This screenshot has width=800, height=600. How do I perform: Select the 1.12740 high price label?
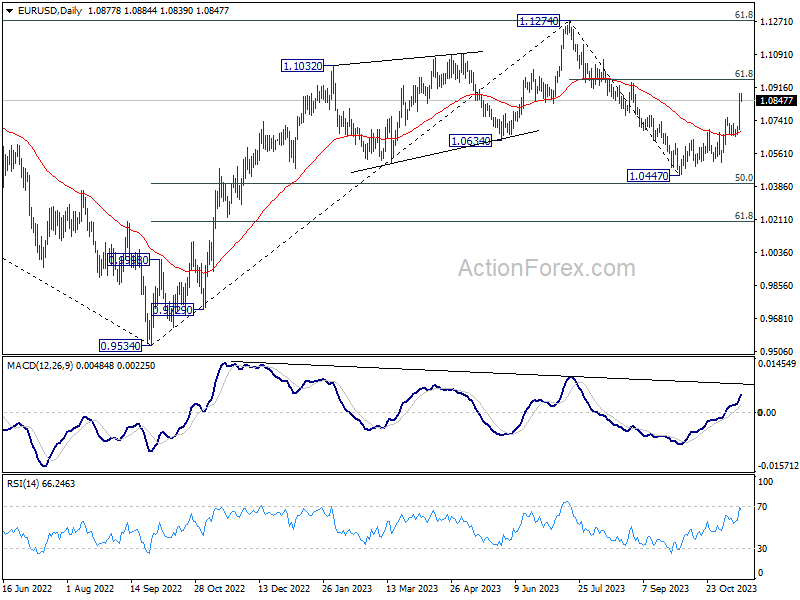538,21
